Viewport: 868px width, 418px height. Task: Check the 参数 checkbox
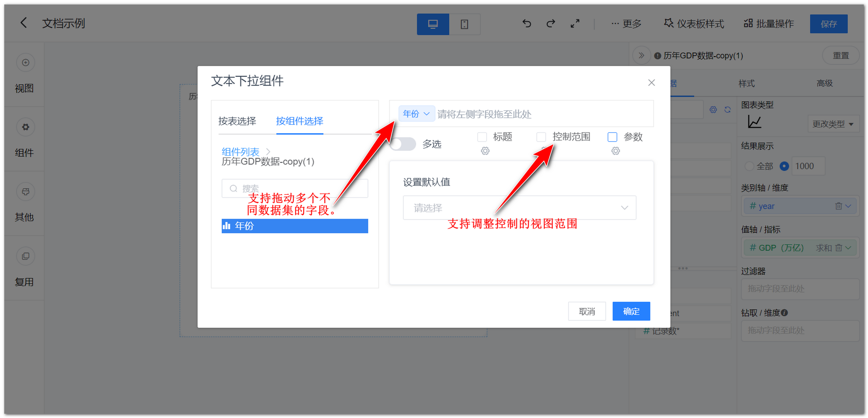point(612,137)
